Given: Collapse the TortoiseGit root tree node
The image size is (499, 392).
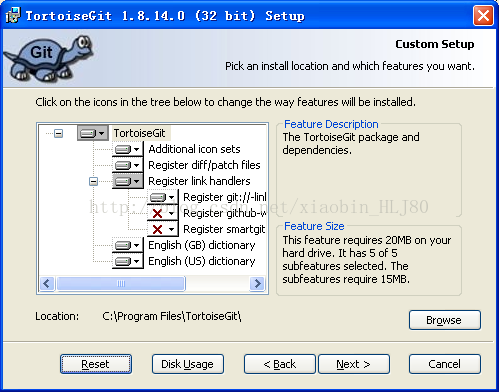Looking at the screenshot, I should tap(59, 134).
